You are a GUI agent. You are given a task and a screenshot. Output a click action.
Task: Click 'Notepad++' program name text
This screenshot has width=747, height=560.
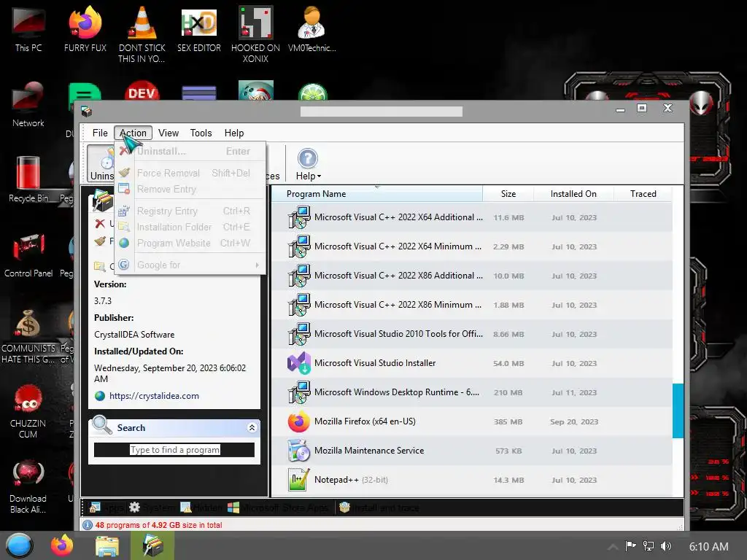(x=336, y=480)
